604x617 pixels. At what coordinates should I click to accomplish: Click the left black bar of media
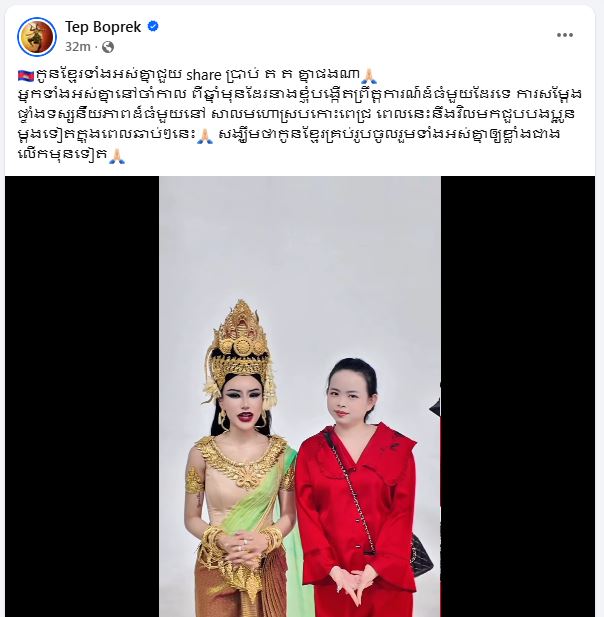[82, 396]
